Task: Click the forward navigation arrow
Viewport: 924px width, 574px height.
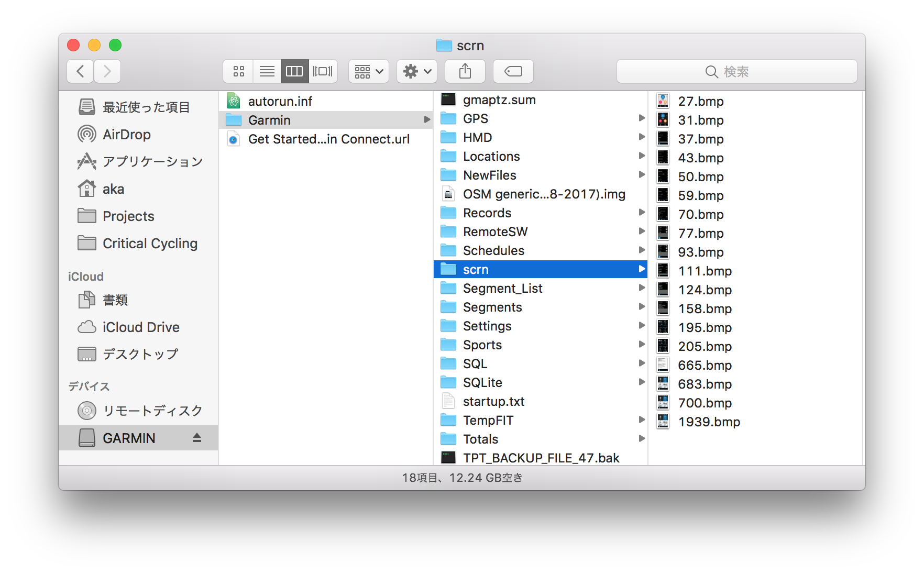Action: click(107, 71)
